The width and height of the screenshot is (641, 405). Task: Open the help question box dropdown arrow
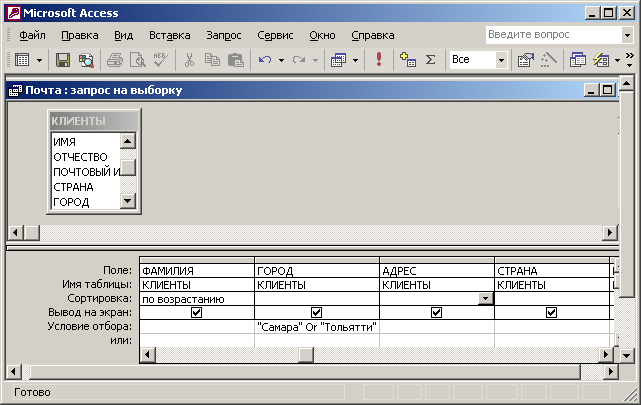pos(627,35)
